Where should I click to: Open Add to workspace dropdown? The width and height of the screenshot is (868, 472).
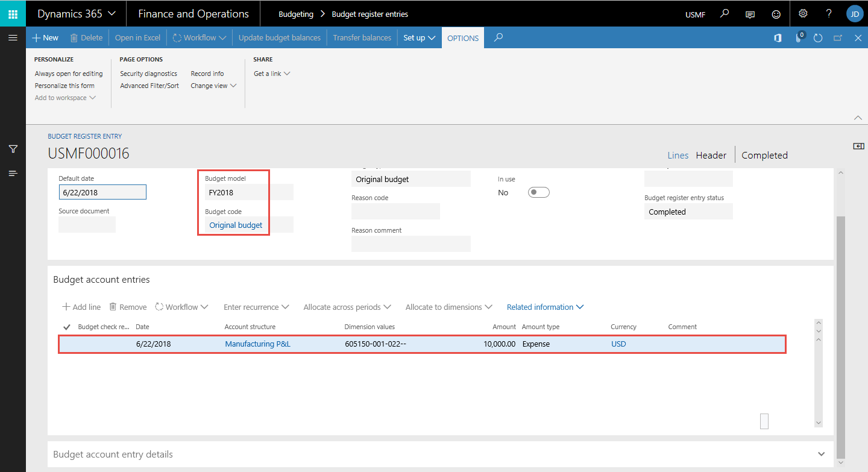click(65, 98)
